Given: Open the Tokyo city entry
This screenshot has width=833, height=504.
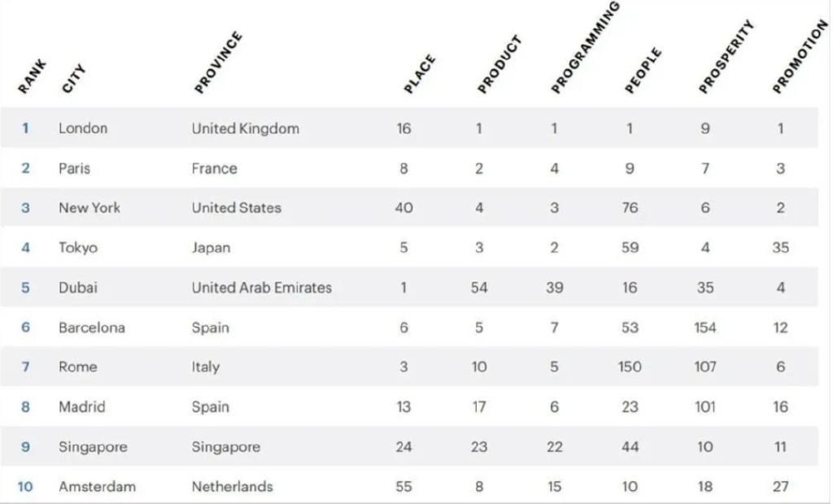Looking at the screenshot, I should [x=78, y=248].
